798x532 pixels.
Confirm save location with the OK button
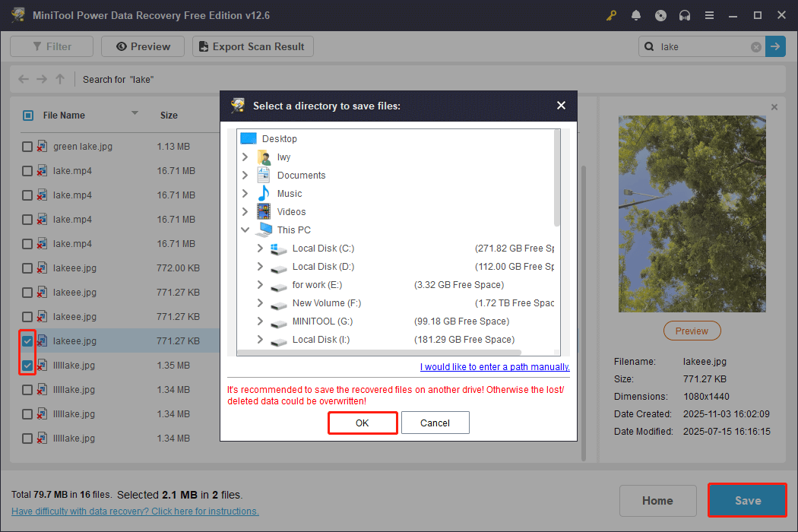363,423
